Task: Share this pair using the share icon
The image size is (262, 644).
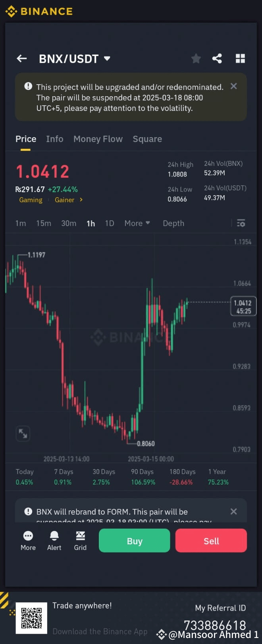Action: [x=217, y=59]
